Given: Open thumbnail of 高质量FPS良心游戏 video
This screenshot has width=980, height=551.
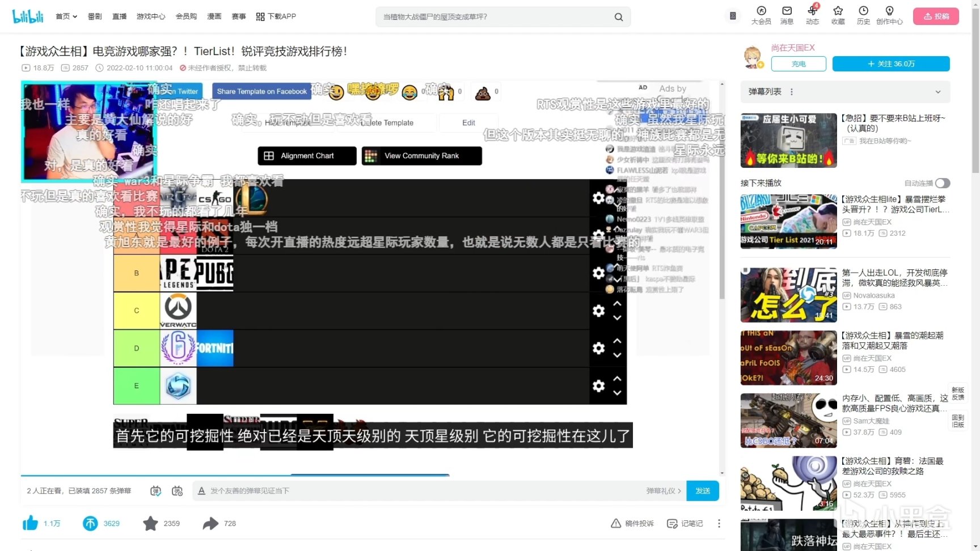Looking at the screenshot, I should pyautogui.click(x=788, y=421).
